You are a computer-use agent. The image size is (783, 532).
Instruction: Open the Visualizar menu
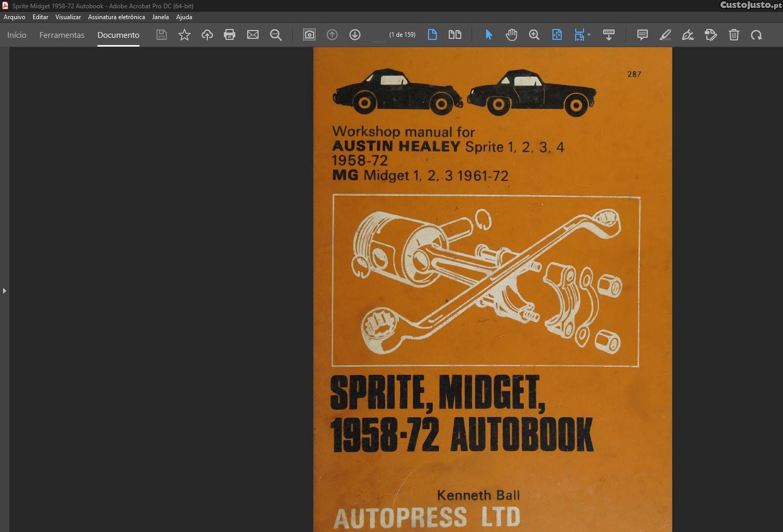tap(68, 17)
